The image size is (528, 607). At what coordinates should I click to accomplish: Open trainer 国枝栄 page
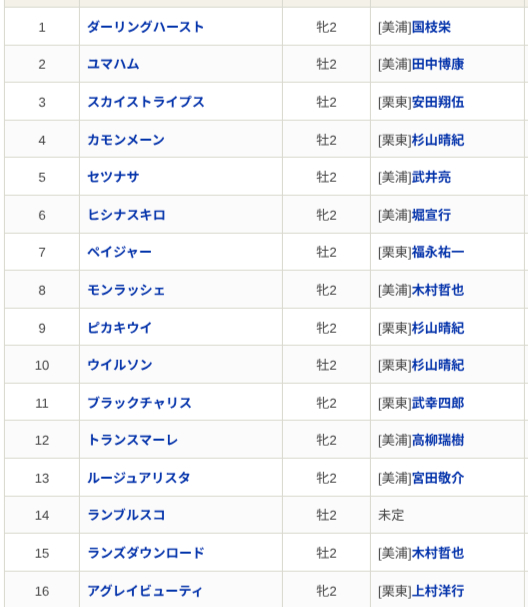coord(431,27)
